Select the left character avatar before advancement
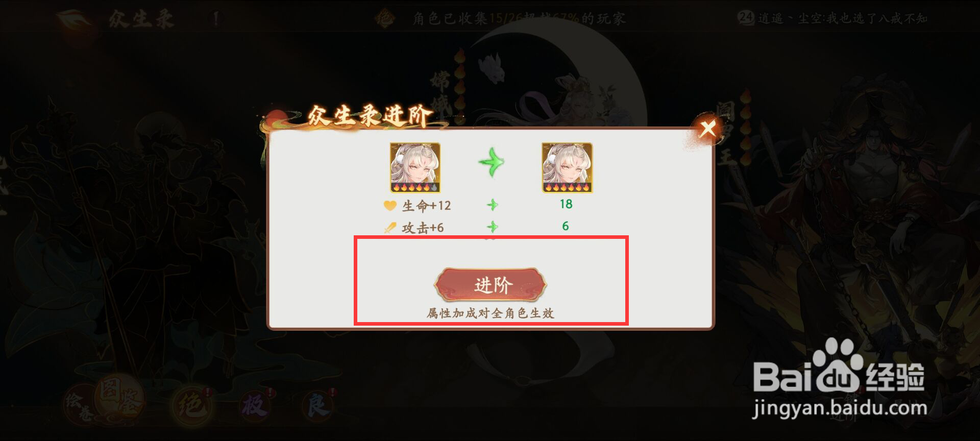 tap(415, 168)
